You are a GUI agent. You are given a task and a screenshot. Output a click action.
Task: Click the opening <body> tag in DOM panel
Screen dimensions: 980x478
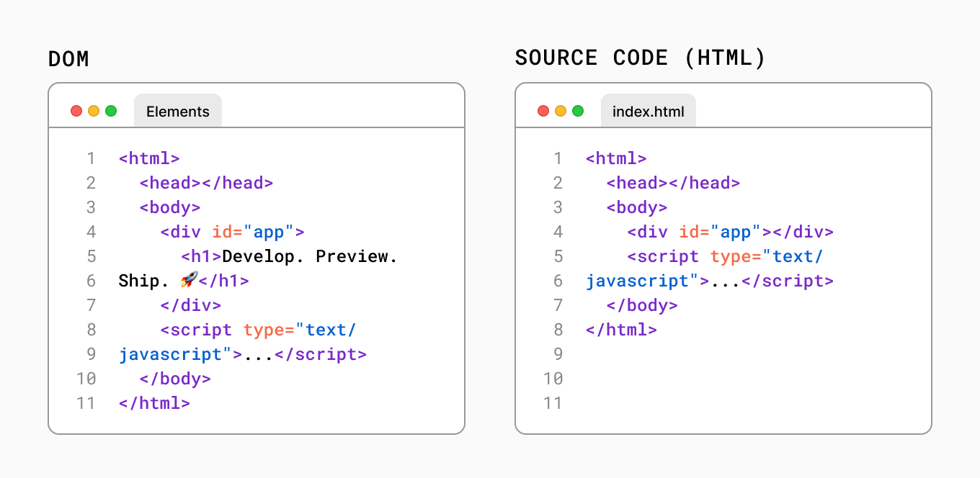[170, 207]
